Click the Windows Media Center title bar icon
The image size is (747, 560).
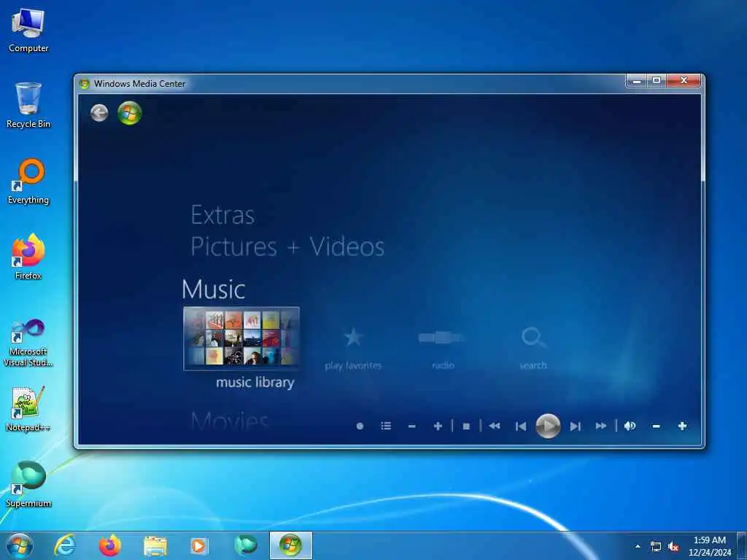(x=85, y=84)
